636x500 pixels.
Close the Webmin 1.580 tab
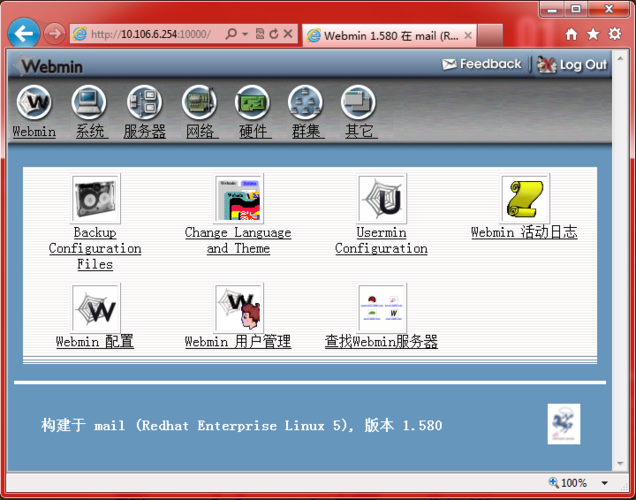click(x=468, y=36)
